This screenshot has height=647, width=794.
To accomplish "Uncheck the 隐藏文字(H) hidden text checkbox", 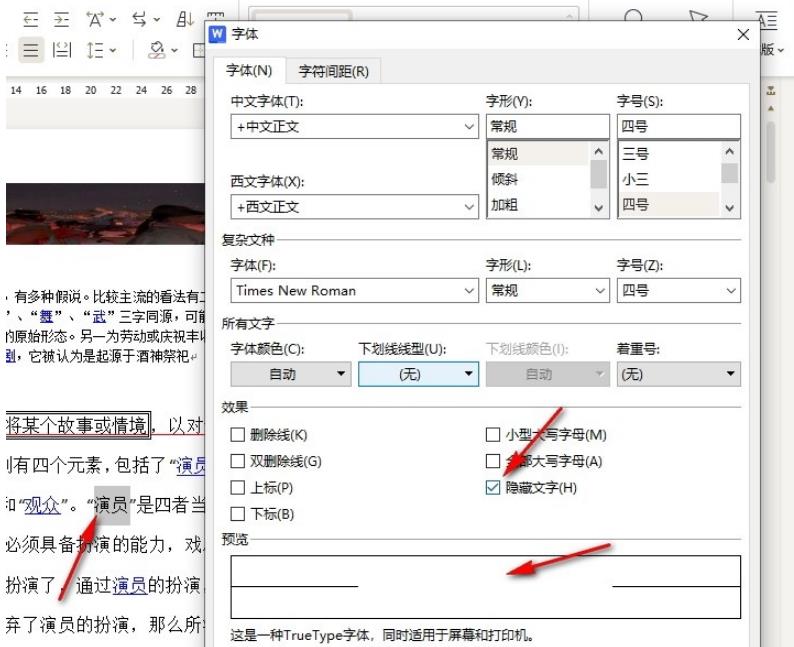I will coord(493,487).
